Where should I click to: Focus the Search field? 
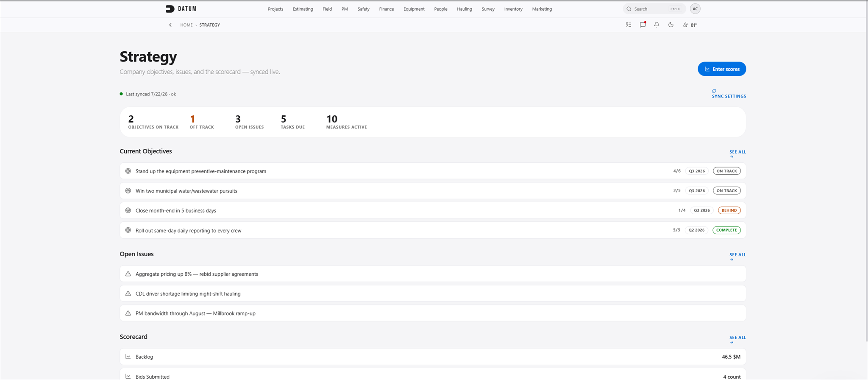(654, 9)
